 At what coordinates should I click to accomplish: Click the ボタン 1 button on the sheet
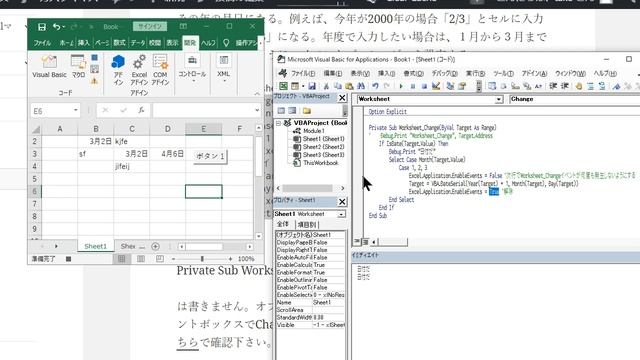pyautogui.click(x=210, y=156)
